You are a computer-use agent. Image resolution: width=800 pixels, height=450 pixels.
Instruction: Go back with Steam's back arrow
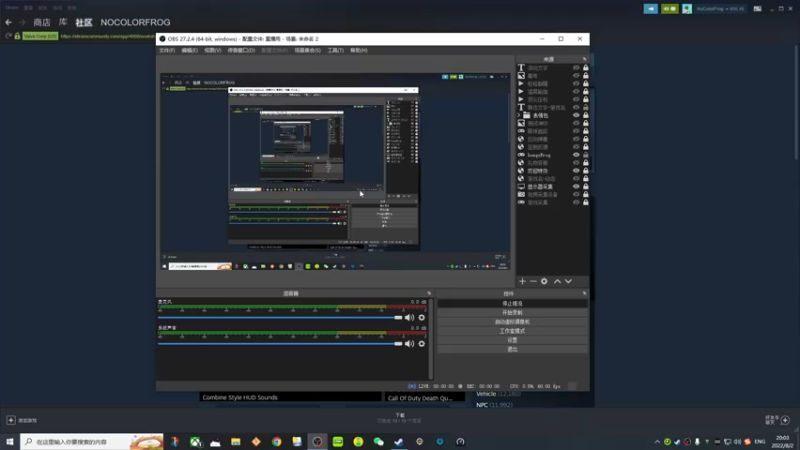[x=8, y=22]
